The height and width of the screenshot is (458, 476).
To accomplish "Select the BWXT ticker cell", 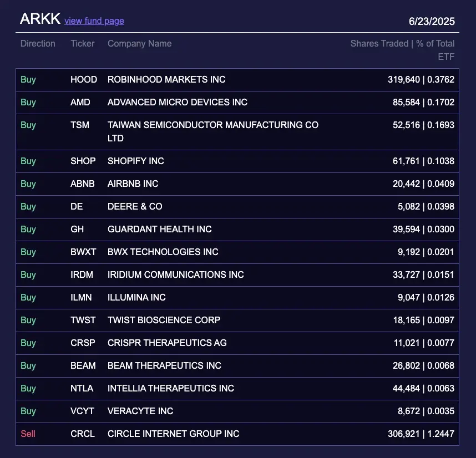I will 83,252.
